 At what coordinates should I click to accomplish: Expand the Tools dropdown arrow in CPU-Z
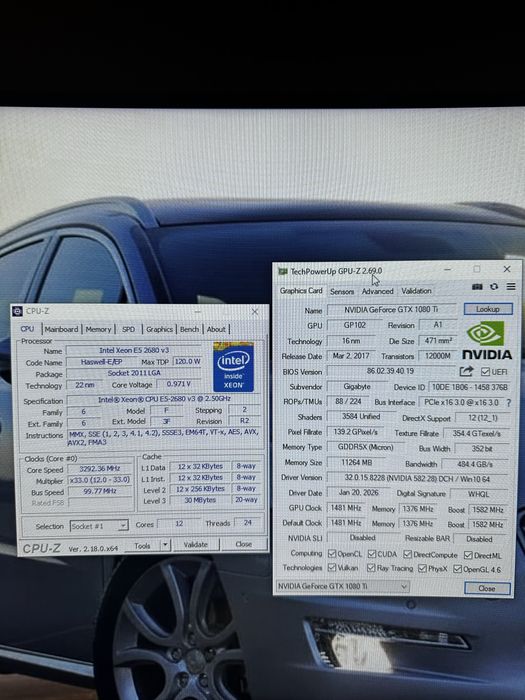(x=165, y=545)
